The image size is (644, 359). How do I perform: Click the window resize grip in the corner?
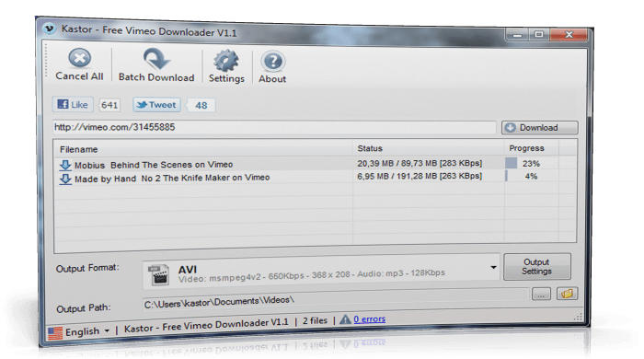tap(578, 317)
